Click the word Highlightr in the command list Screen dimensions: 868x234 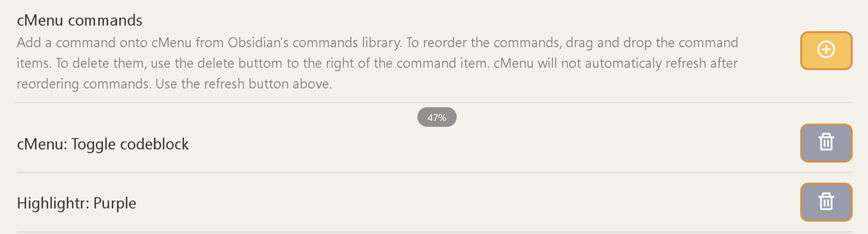[x=52, y=203]
